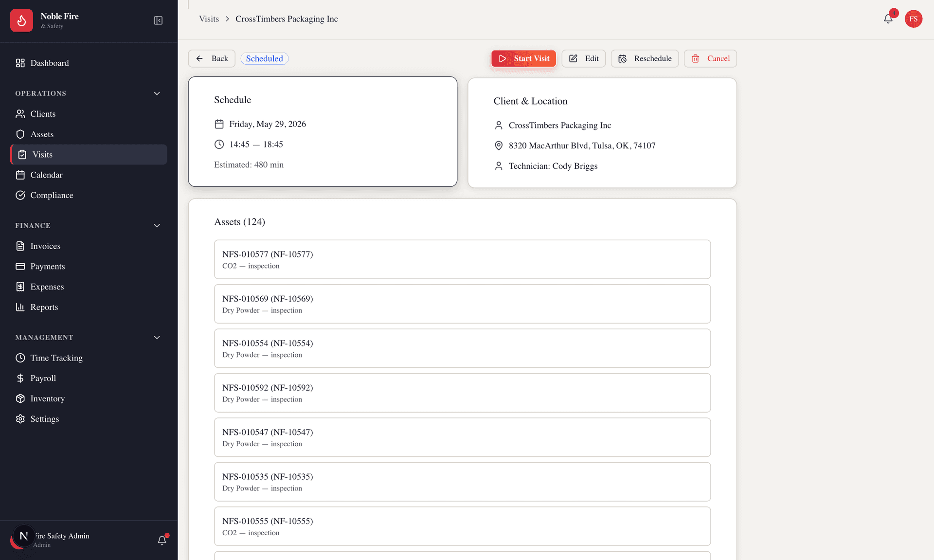Open the Edit visit button
The image size is (934, 560).
(x=583, y=58)
